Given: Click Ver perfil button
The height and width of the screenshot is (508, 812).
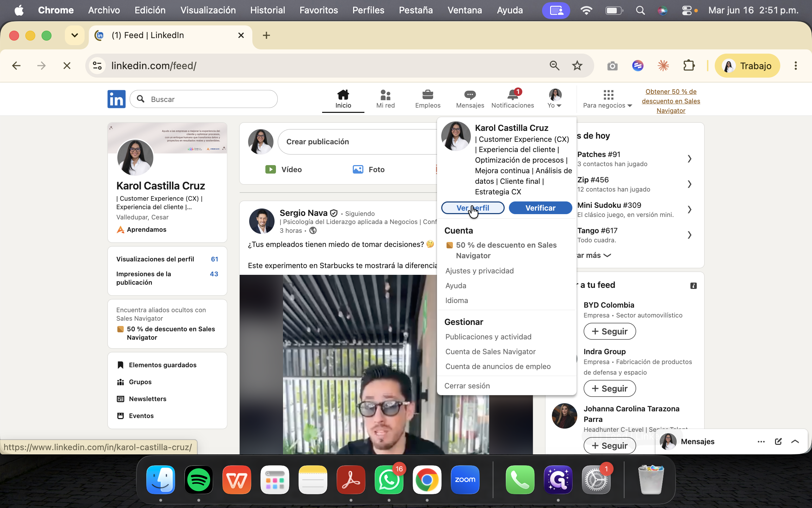Looking at the screenshot, I should [473, 208].
